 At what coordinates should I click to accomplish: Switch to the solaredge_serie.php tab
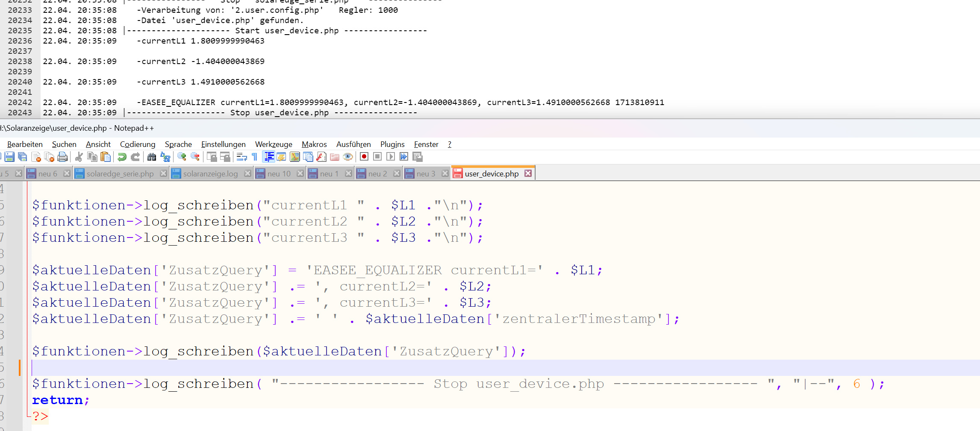tap(120, 174)
